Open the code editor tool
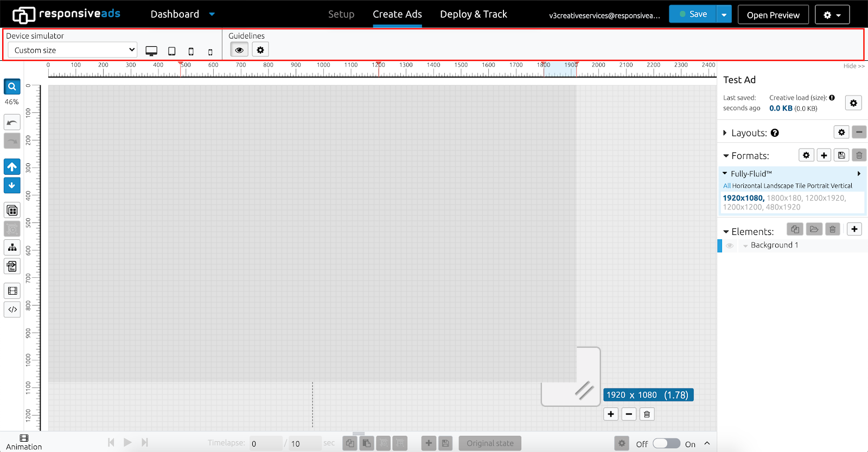 (x=12, y=309)
